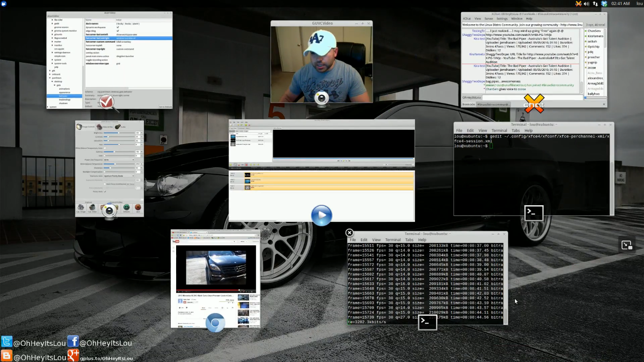Open the Power Line Frequency dropdown
Viewport: 644px width, 362px height.
119,159
